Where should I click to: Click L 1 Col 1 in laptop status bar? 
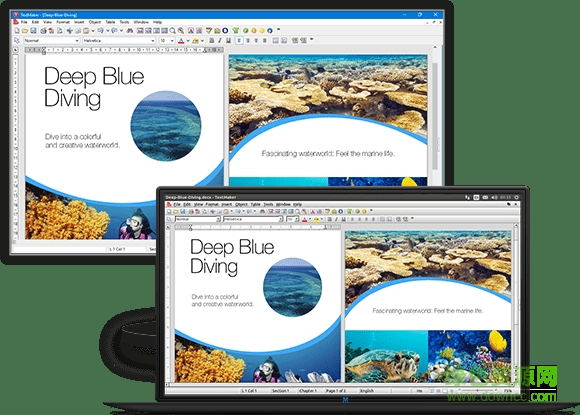(x=249, y=391)
